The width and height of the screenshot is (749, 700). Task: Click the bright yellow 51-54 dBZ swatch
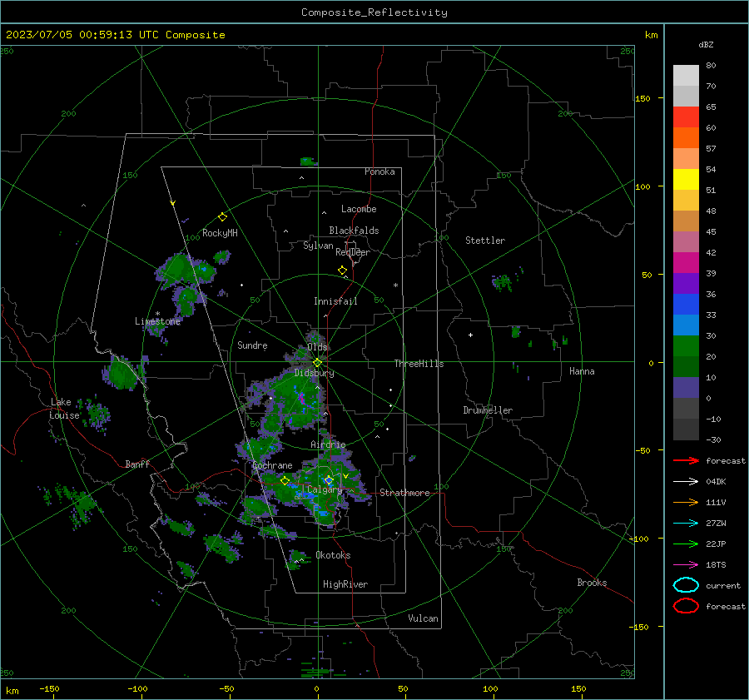[x=686, y=180]
